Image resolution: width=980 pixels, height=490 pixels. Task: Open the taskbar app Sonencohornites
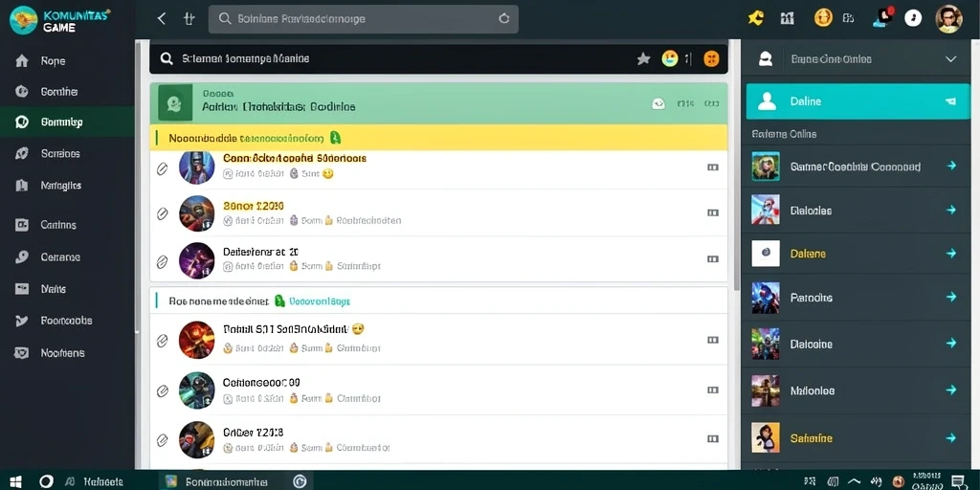[x=217, y=481]
